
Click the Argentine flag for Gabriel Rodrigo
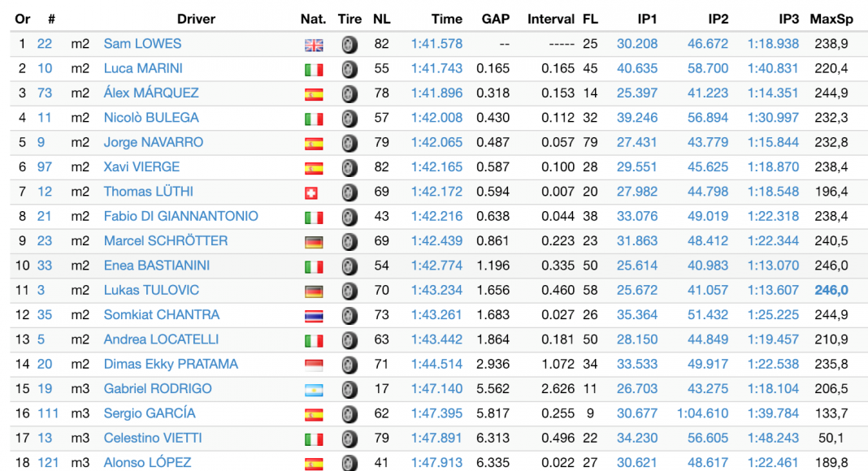click(313, 390)
